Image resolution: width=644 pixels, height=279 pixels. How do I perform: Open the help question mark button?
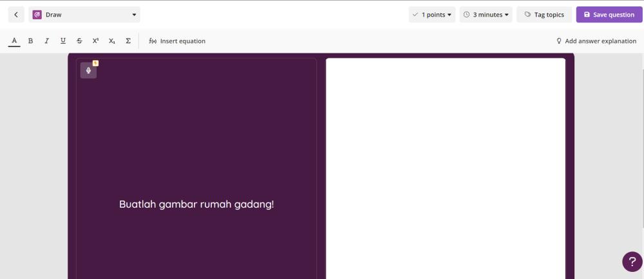click(x=632, y=262)
